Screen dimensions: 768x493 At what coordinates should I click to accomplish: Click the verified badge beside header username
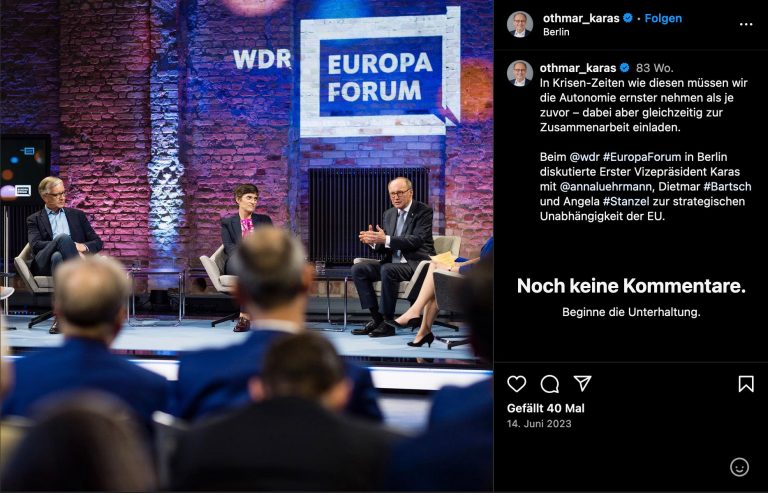point(627,18)
